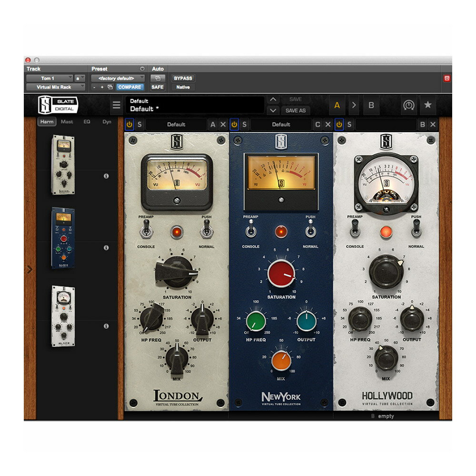Show info for London browser module
Viewport: 476px width, 476px height.
tap(106, 176)
